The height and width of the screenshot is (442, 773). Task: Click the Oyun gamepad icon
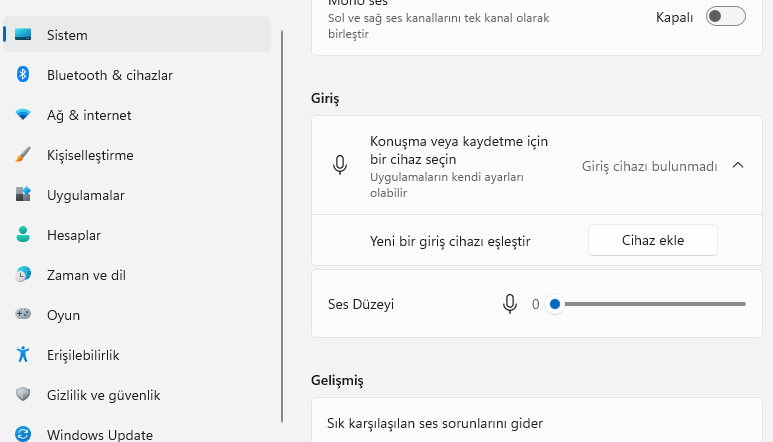point(23,315)
